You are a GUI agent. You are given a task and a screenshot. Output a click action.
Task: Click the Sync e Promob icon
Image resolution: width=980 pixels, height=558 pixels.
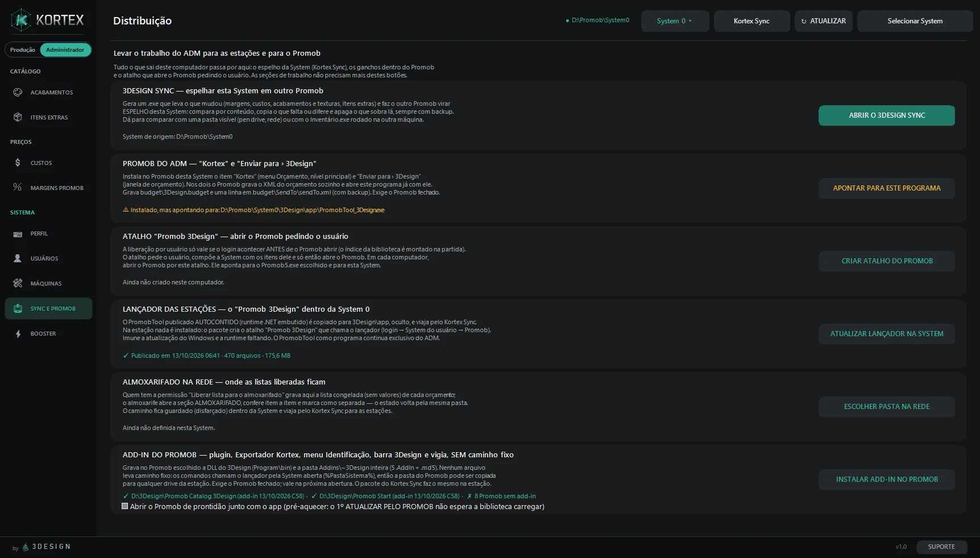point(18,308)
